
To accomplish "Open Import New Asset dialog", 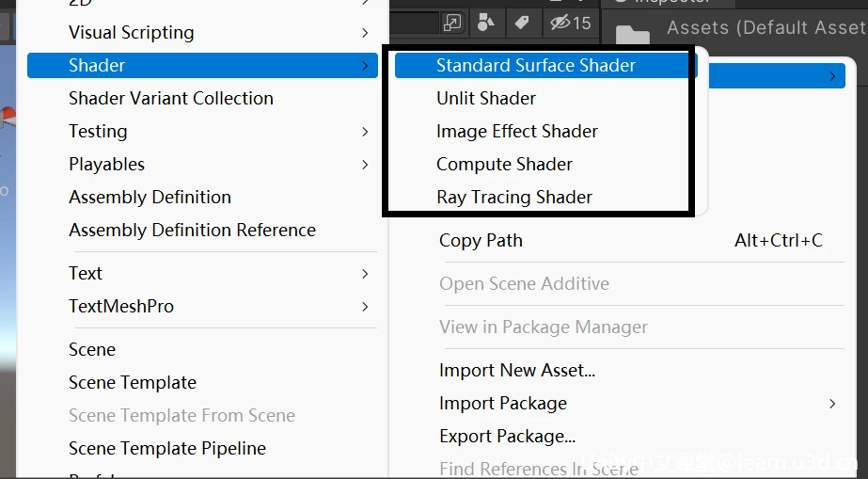I will coord(517,371).
